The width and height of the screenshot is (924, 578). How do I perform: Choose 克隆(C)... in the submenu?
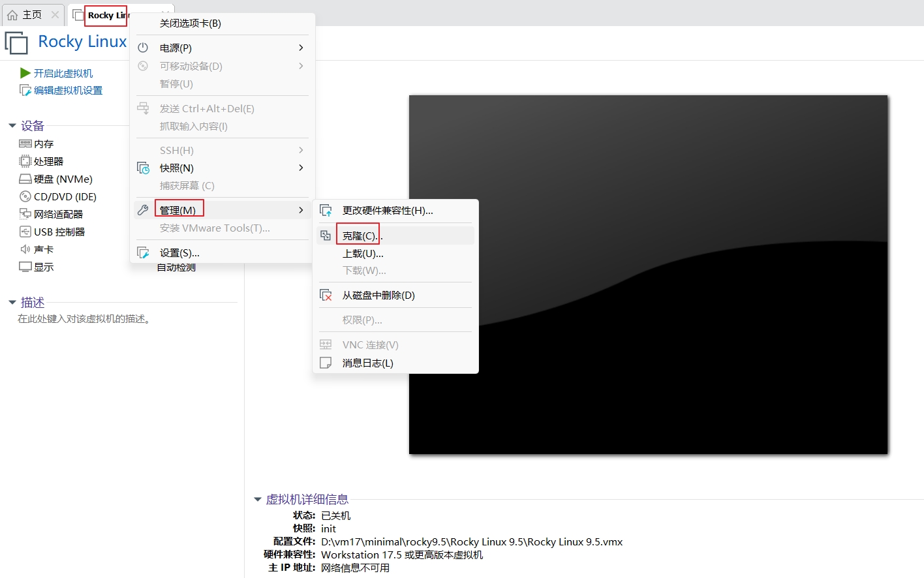point(395,236)
